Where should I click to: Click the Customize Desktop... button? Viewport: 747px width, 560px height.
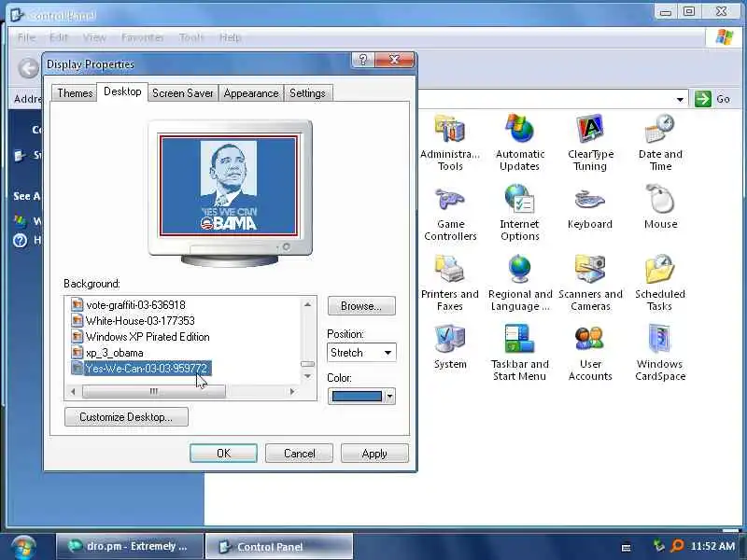coord(126,417)
